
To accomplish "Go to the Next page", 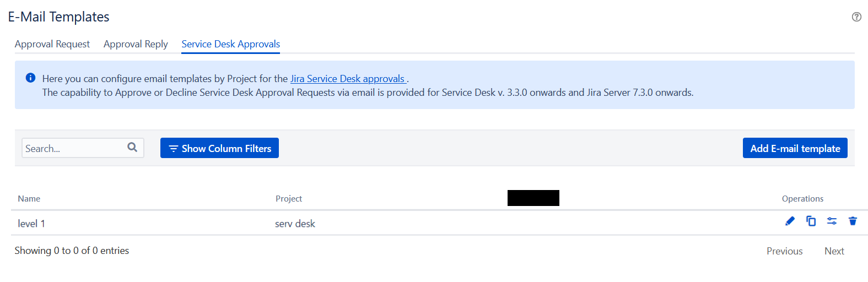I will 834,251.
